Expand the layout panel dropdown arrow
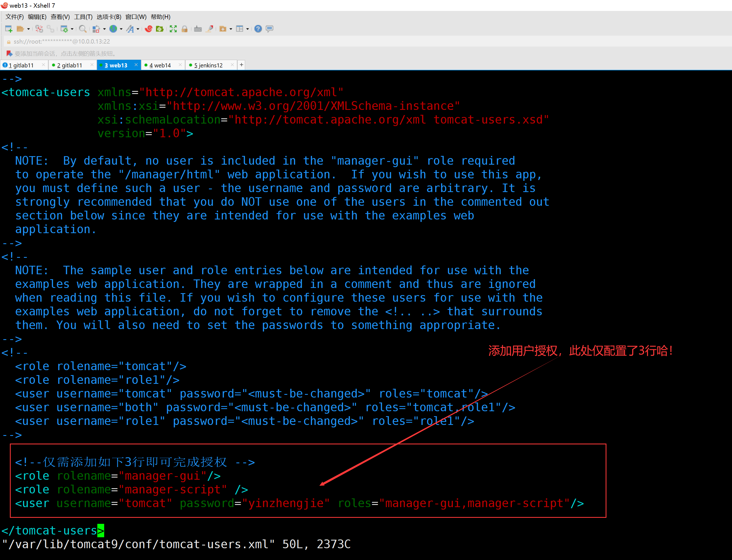This screenshot has height=560, width=732. pos(248,29)
